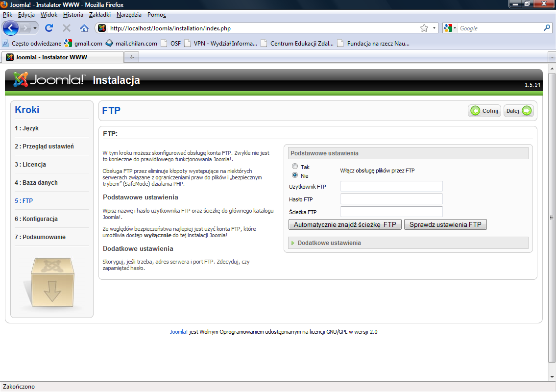Click the Firefox back arrow button
Screen dimensions: 556x392
tap(11, 28)
